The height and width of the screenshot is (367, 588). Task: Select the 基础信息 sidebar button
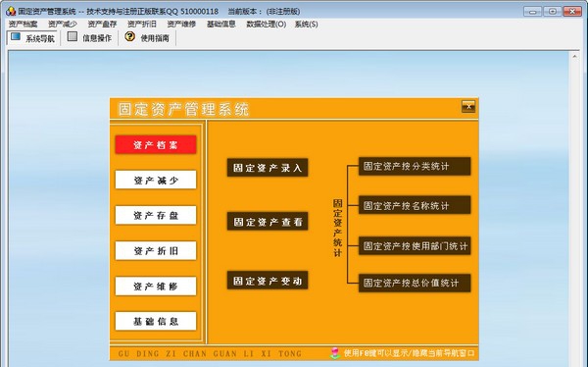pos(156,321)
